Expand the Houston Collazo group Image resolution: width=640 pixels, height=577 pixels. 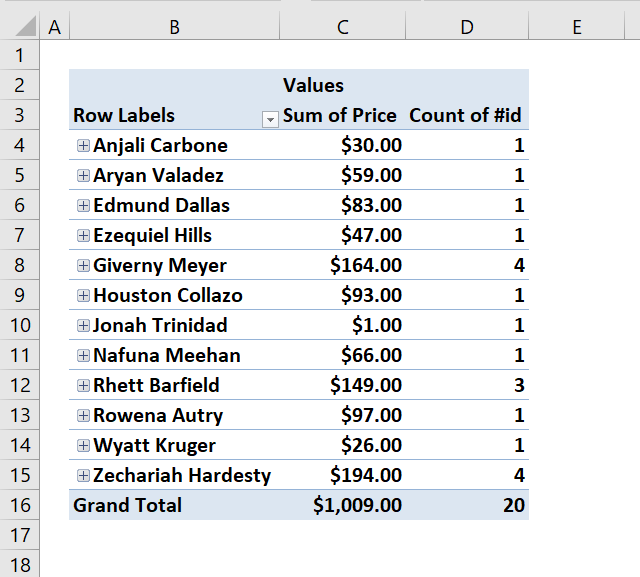point(83,295)
